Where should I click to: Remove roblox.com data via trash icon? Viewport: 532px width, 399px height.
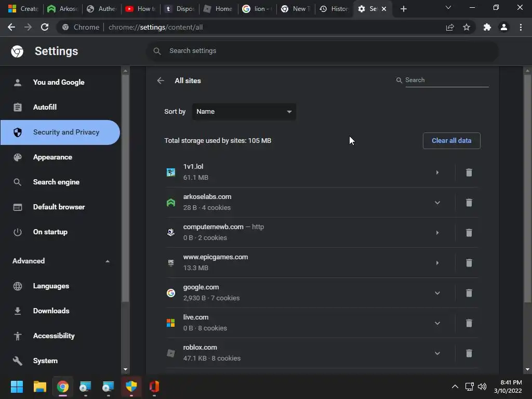(469, 353)
